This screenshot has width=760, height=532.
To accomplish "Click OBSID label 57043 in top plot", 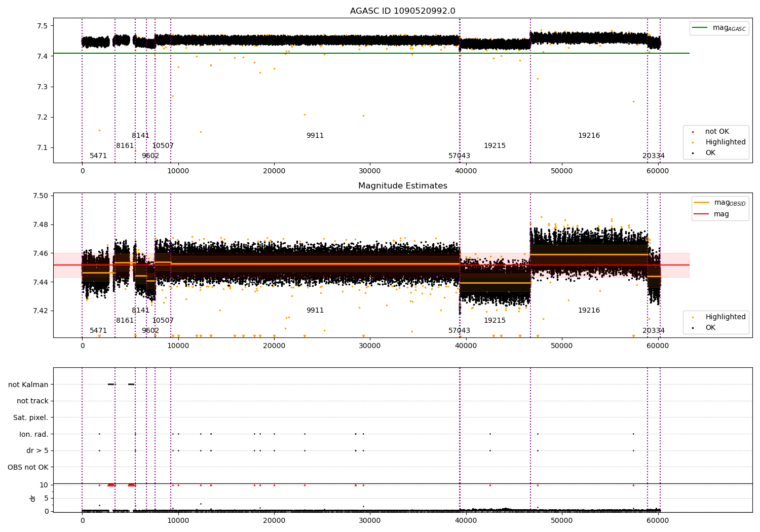I will [x=459, y=156].
